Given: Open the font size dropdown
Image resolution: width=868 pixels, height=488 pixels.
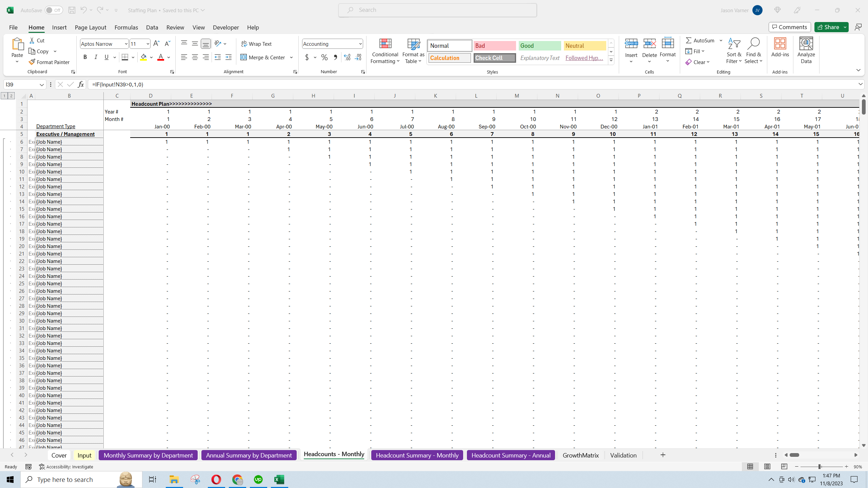Looking at the screenshot, I should pos(147,44).
